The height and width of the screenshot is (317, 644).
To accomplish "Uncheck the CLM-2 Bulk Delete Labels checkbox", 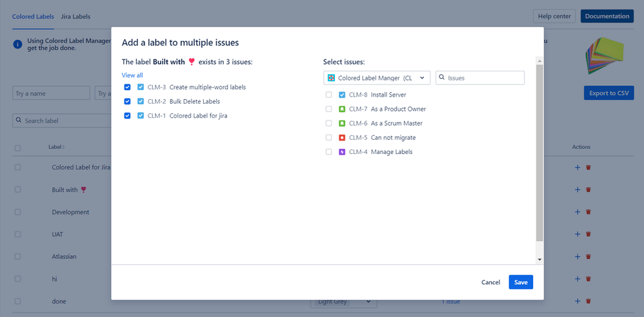I will [x=127, y=101].
